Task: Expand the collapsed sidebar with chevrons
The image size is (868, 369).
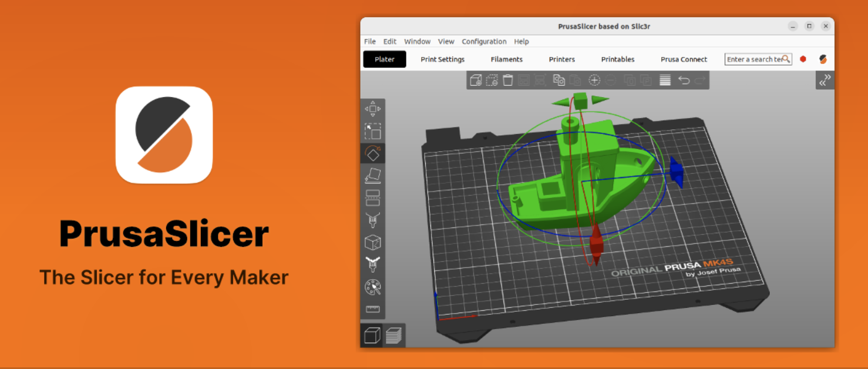Action: click(x=825, y=80)
